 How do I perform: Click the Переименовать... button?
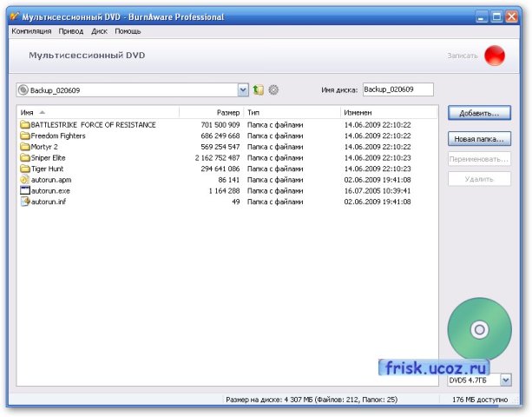tap(479, 159)
